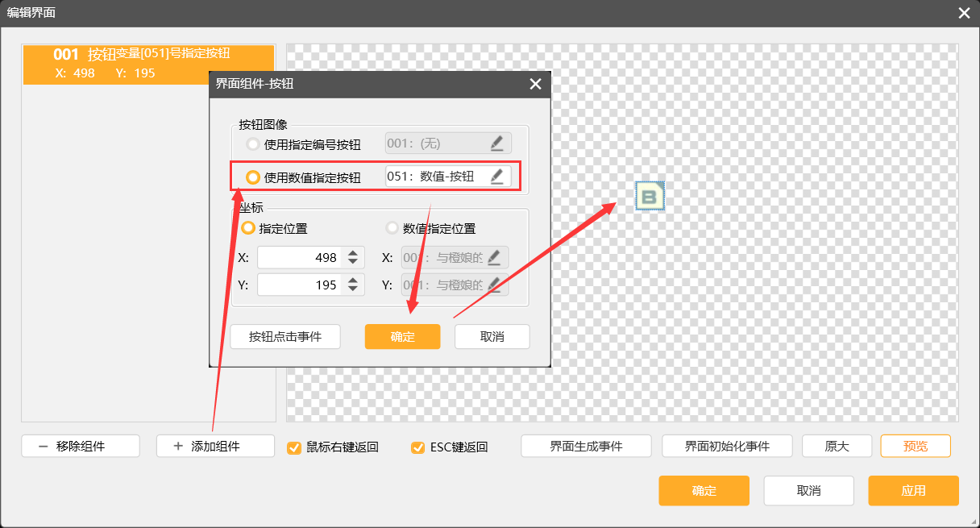Screen dimensions: 980x528
Task: Select 使用指定编号按钮 radio option
Action: tap(253, 144)
